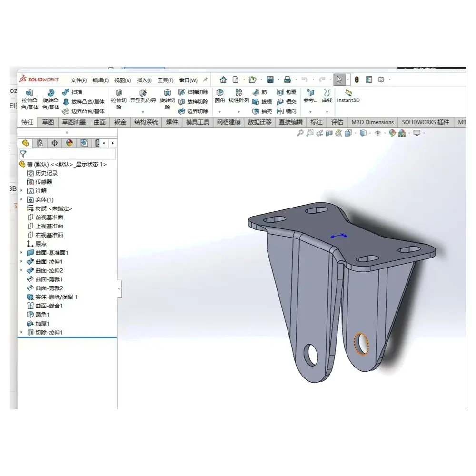The image size is (476, 476).
Task: Open the Curves (曲线) tool
Action: (x=327, y=96)
